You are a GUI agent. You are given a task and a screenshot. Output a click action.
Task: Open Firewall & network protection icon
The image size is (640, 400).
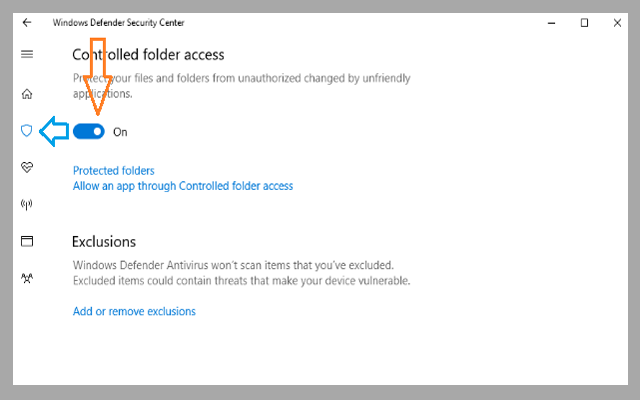click(27, 204)
